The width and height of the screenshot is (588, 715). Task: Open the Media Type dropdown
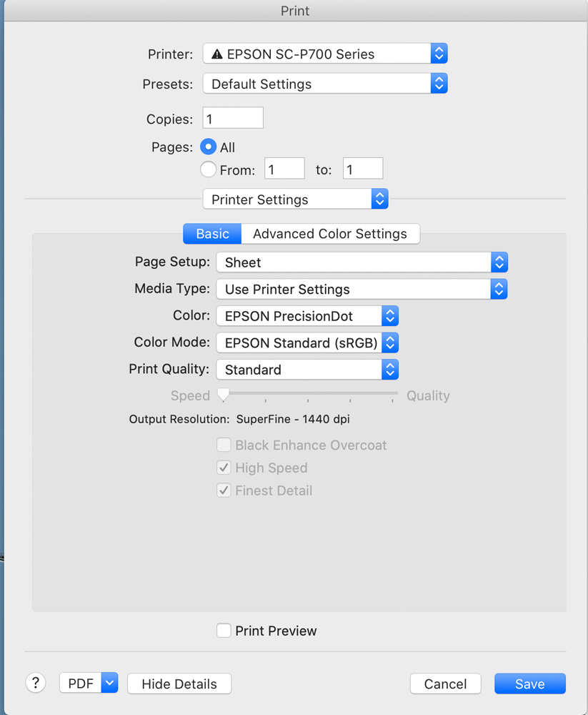pyautogui.click(x=362, y=290)
